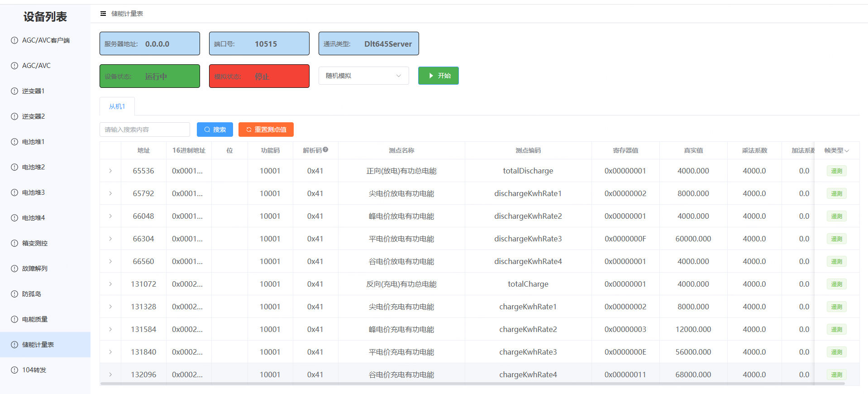The height and width of the screenshot is (394, 868).
Task: Click the icon beside 储能计量表 in sidebar
Action: (14, 345)
